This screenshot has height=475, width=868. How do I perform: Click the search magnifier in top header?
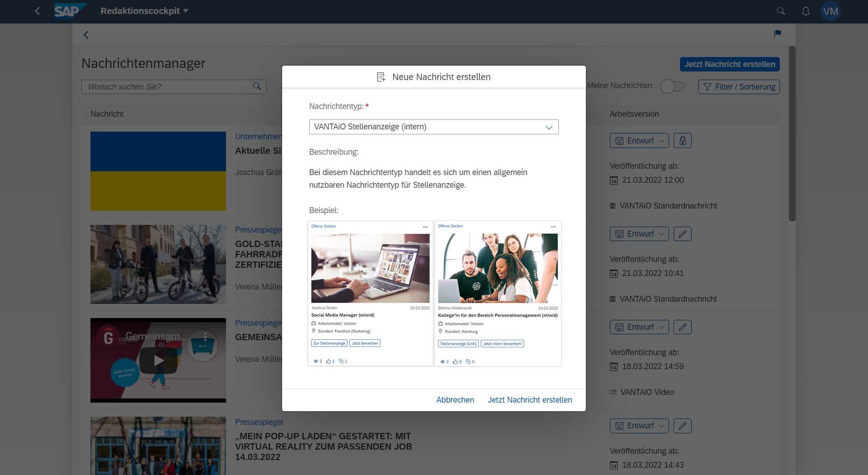tap(781, 11)
